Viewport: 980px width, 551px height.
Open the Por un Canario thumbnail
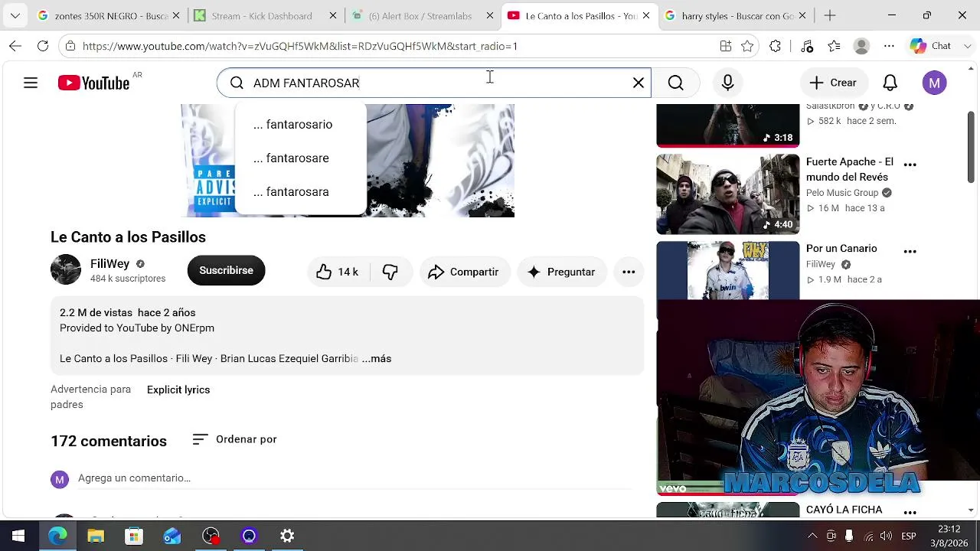tap(728, 270)
